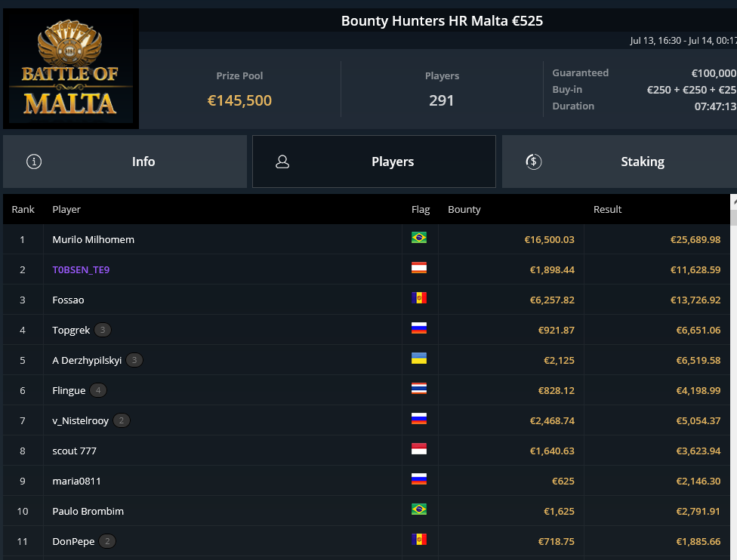Click Flingue's re-entry badge showing 4
737x560 pixels.
[x=97, y=390]
